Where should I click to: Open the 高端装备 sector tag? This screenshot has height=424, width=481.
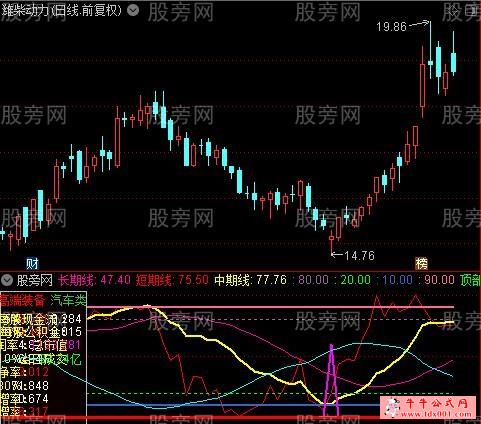tap(23, 301)
